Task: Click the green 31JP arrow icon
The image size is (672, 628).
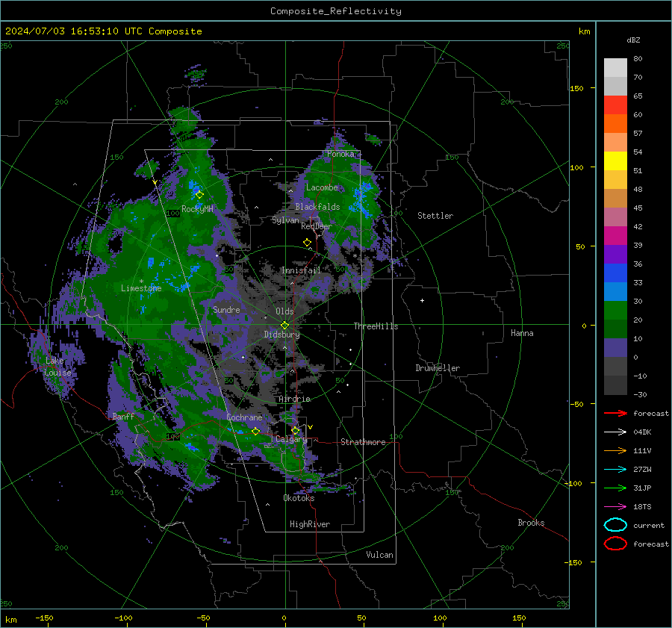Action: [615, 488]
